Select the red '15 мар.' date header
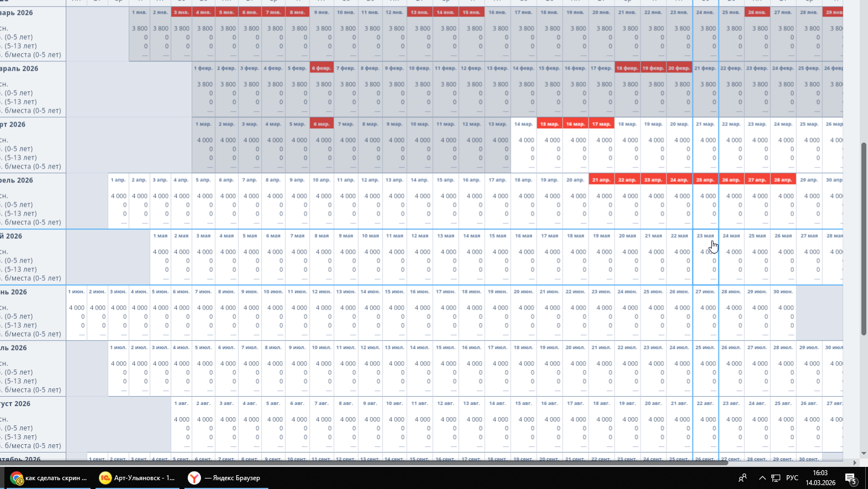This screenshot has height=489, width=868. [549, 124]
